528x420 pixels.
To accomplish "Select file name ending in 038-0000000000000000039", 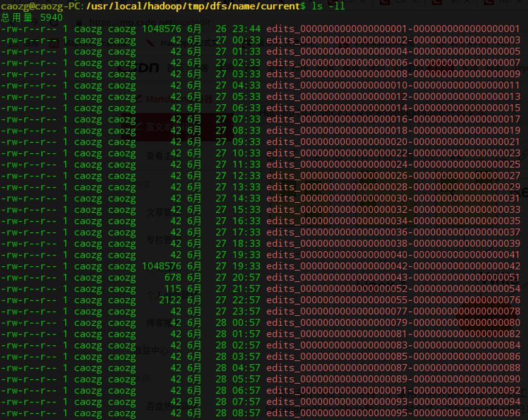I will [393, 244].
